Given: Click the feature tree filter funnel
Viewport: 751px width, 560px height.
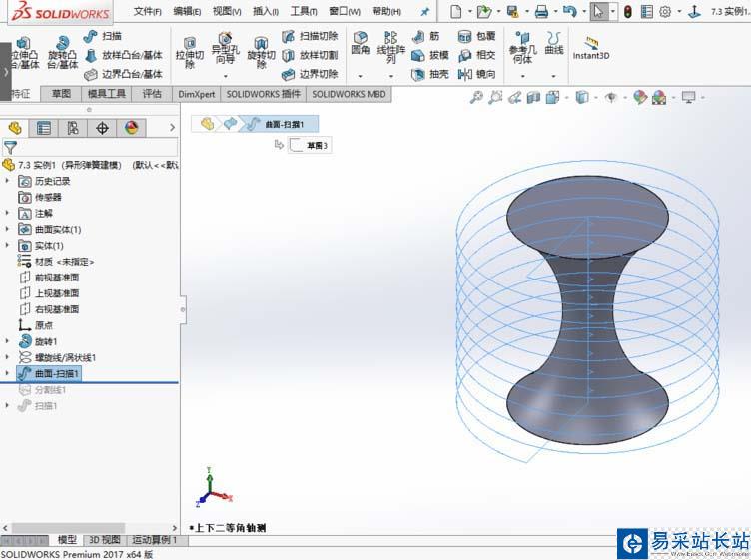Looking at the screenshot, I should click(10, 148).
